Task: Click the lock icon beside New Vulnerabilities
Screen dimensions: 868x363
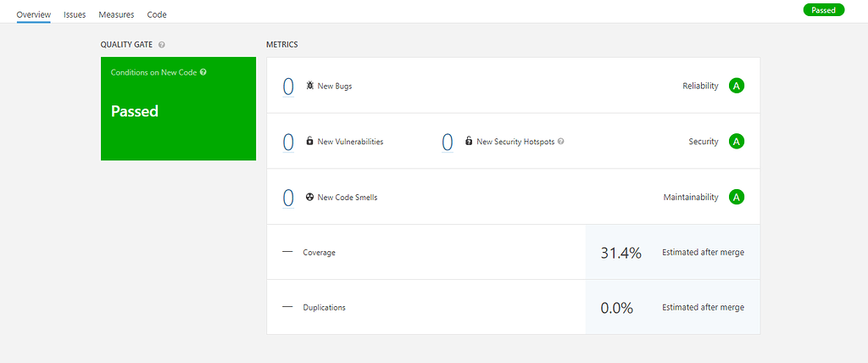Action: 310,142
